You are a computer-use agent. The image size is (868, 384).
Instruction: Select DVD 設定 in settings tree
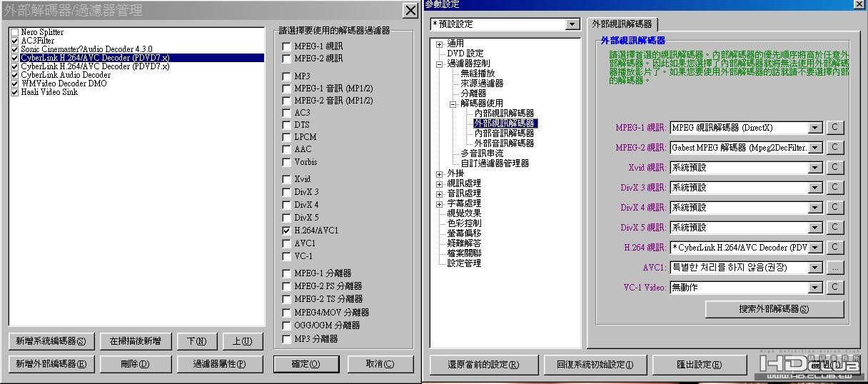(465, 54)
